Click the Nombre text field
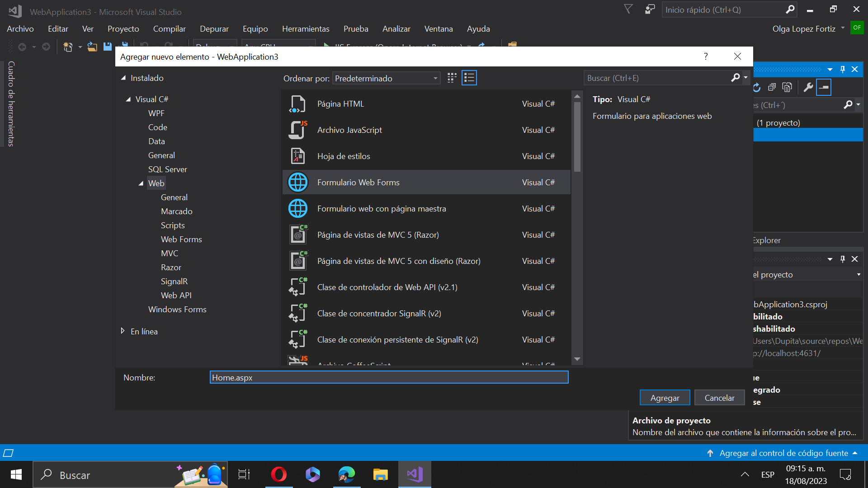 coord(389,378)
